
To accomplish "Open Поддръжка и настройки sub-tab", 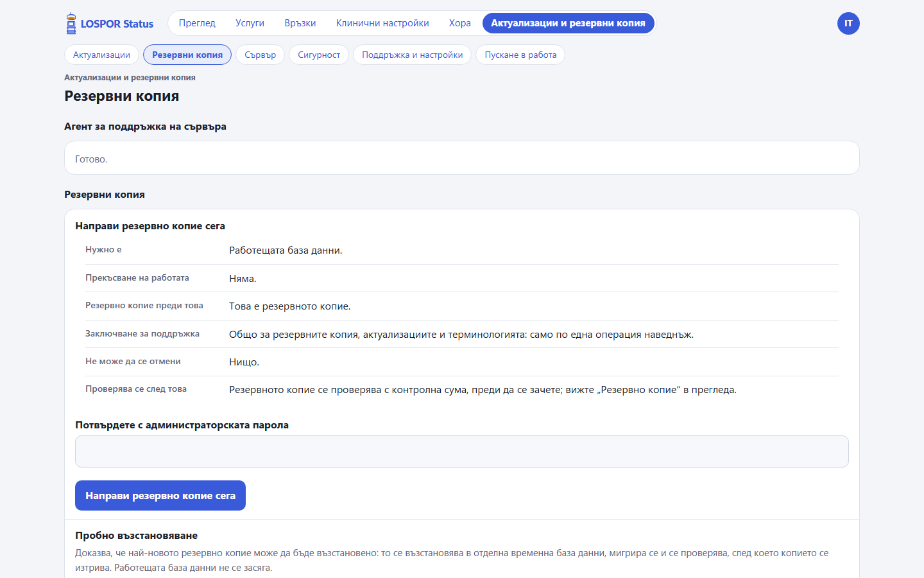I will [x=412, y=55].
